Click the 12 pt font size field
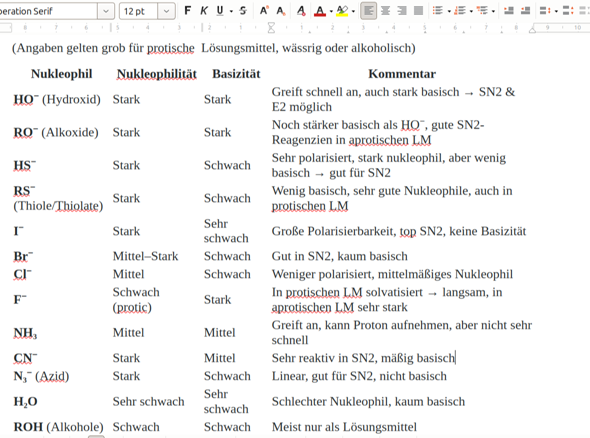 pos(138,11)
